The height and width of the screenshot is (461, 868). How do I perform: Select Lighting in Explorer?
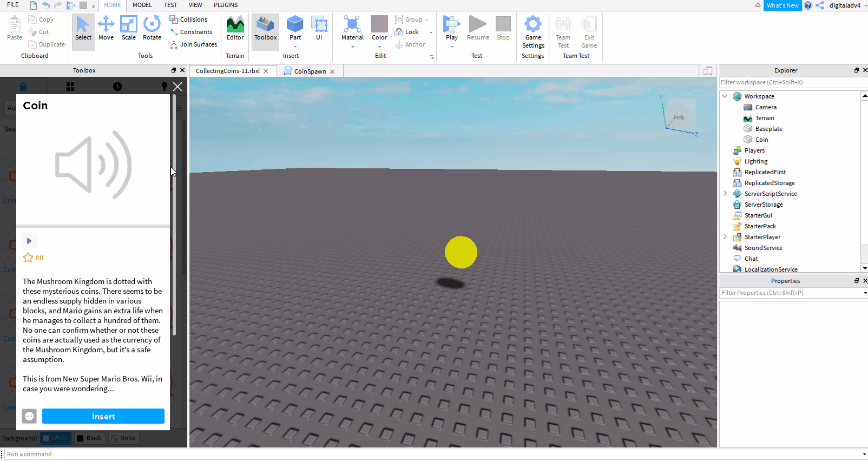point(755,161)
